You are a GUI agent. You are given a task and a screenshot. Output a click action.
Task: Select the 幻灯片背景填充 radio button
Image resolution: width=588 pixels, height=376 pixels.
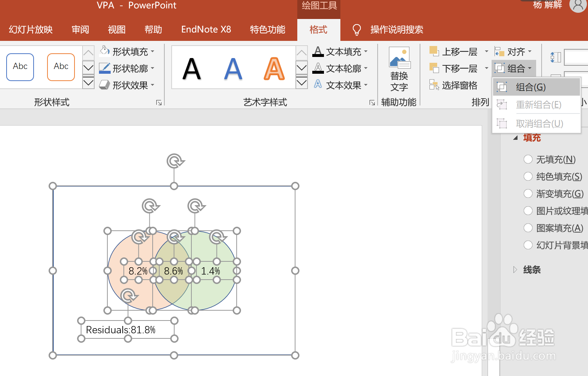528,245
